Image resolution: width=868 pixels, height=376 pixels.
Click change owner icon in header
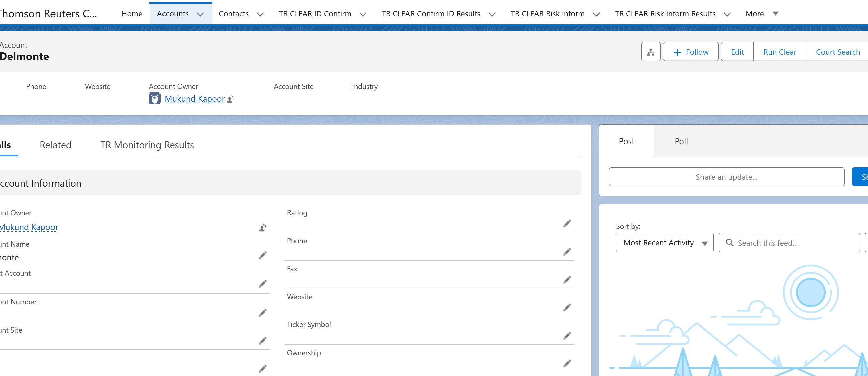(230, 99)
